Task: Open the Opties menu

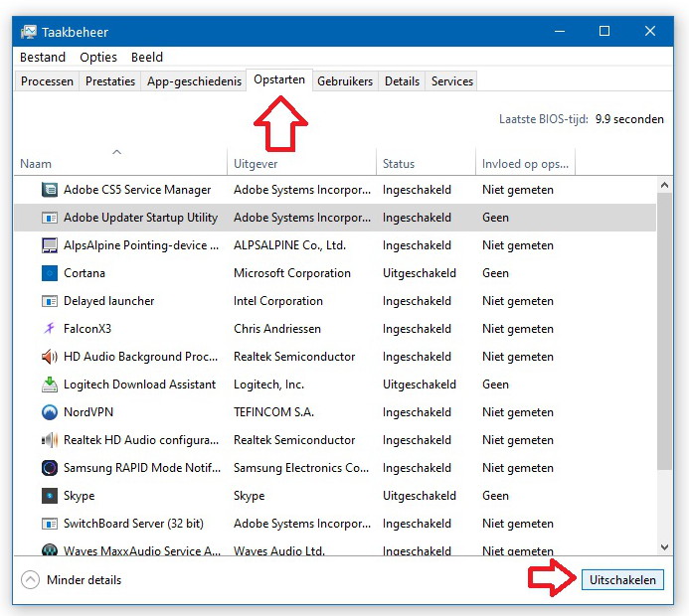Action: tap(98, 58)
